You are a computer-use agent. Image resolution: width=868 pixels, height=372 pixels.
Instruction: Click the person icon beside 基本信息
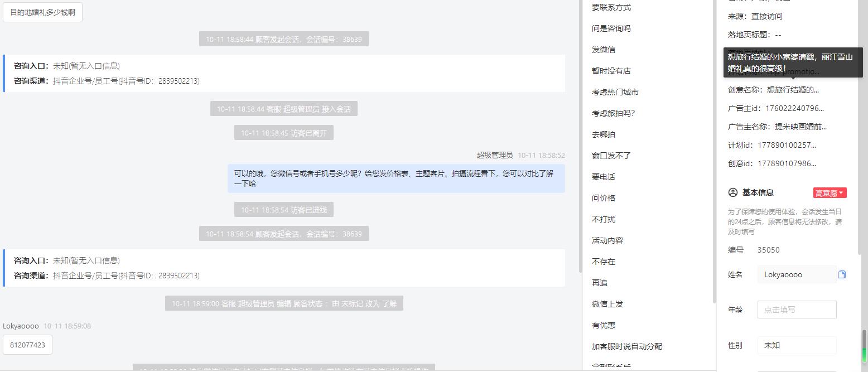pos(733,192)
